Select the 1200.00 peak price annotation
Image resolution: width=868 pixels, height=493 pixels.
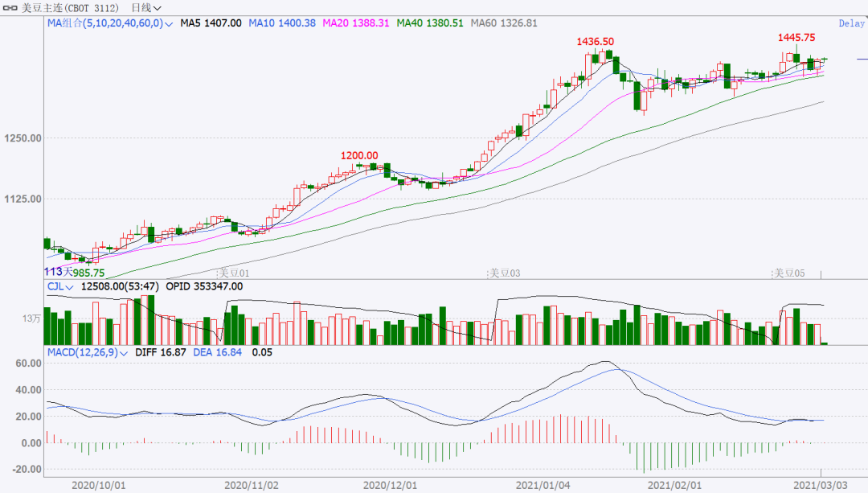point(359,156)
